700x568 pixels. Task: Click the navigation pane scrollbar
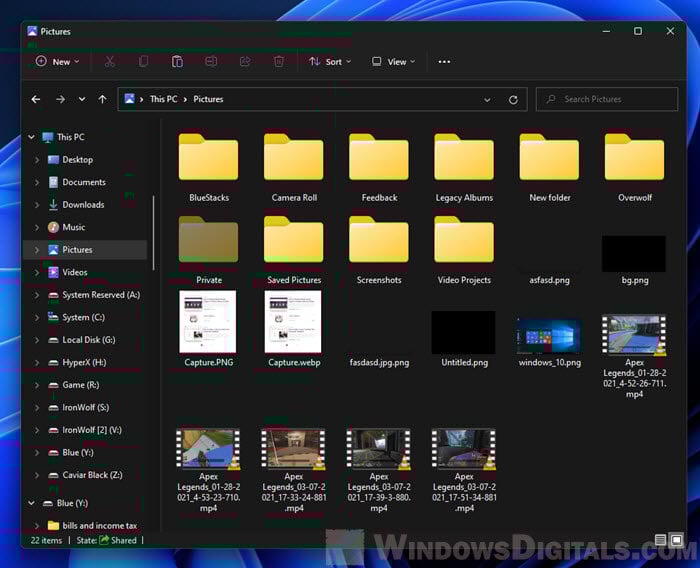[x=154, y=233]
